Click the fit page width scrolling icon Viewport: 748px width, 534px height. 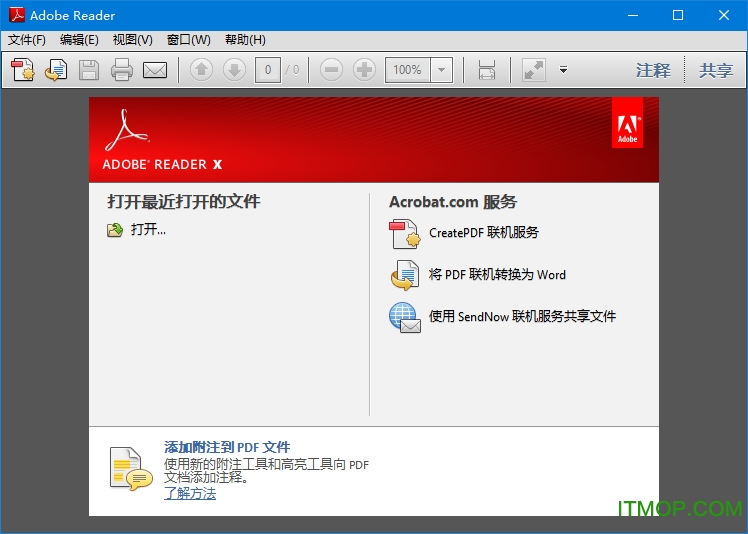pos(487,70)
